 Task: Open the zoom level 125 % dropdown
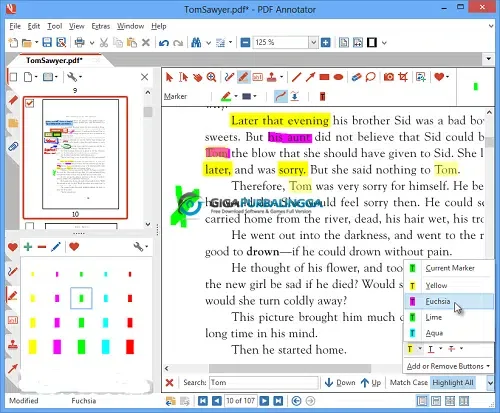(x=313, y=42)
